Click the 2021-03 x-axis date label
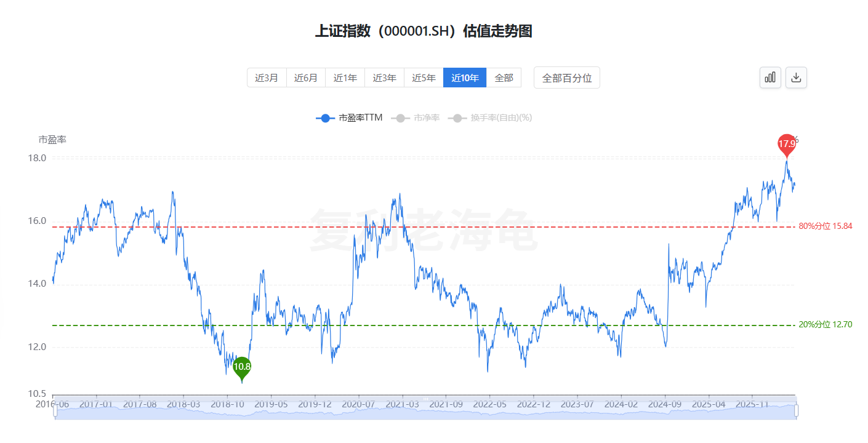This screenshot has height=443, width=868. click(x=402, y=404)
